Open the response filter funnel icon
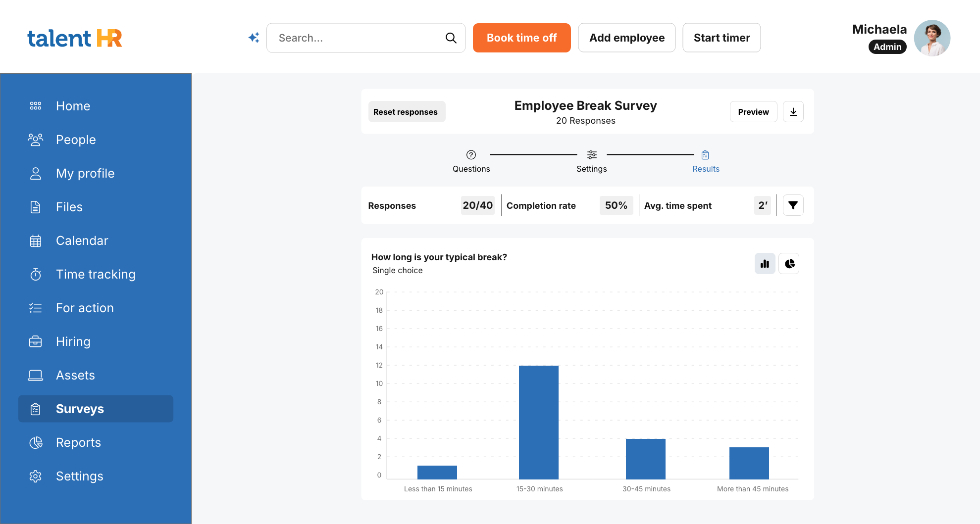The height and width of the screenshot is (524, 980). pyautogui.click(x=793, y=205)
